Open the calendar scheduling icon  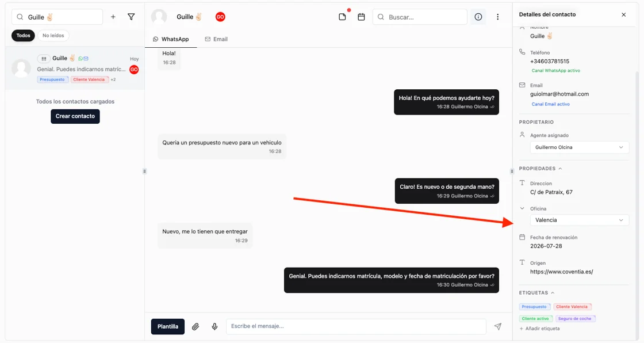pyautogui.click(x=362, y=17)
